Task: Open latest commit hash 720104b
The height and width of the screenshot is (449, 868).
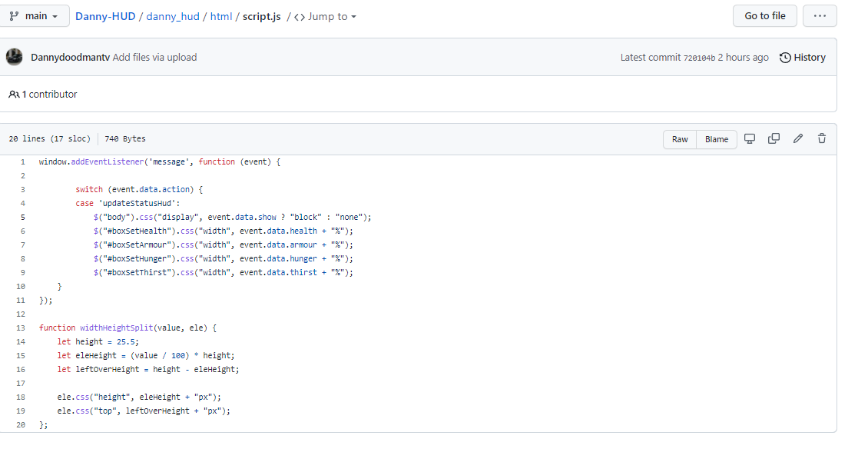Action: click(x=699, y=58)
